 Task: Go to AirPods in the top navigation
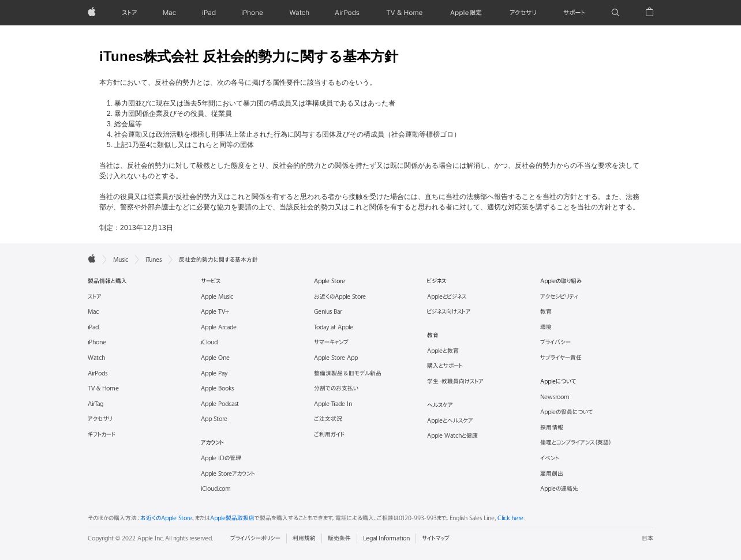(x=347, y=13)
